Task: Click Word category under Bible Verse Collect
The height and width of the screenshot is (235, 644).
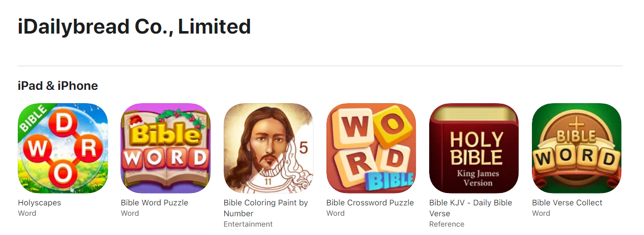Action: tap(541, 213)
